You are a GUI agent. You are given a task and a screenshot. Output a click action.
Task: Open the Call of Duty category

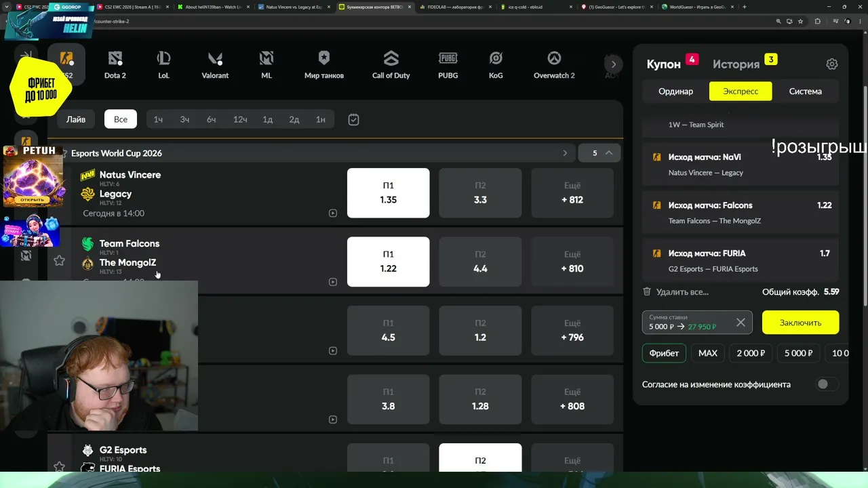tap(391, 65)
